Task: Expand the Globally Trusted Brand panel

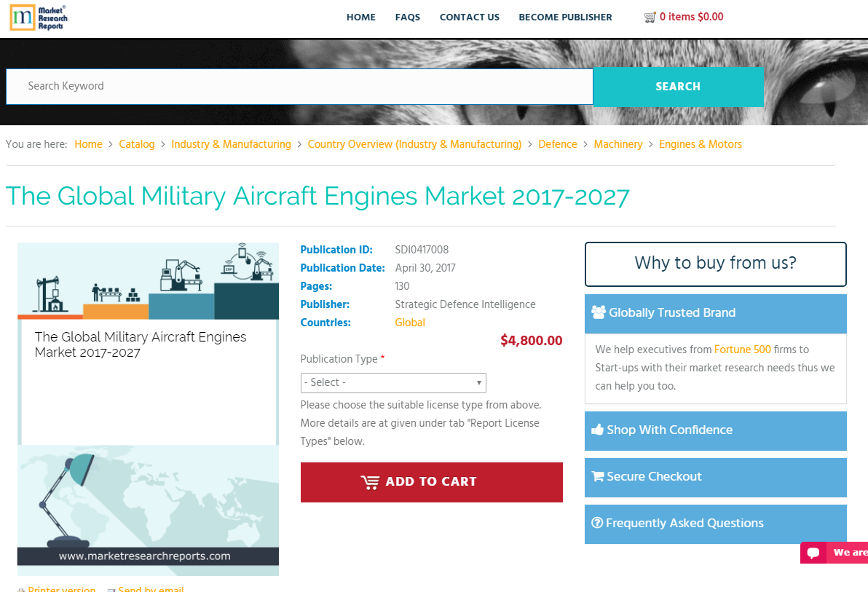Action: (715, 313)
